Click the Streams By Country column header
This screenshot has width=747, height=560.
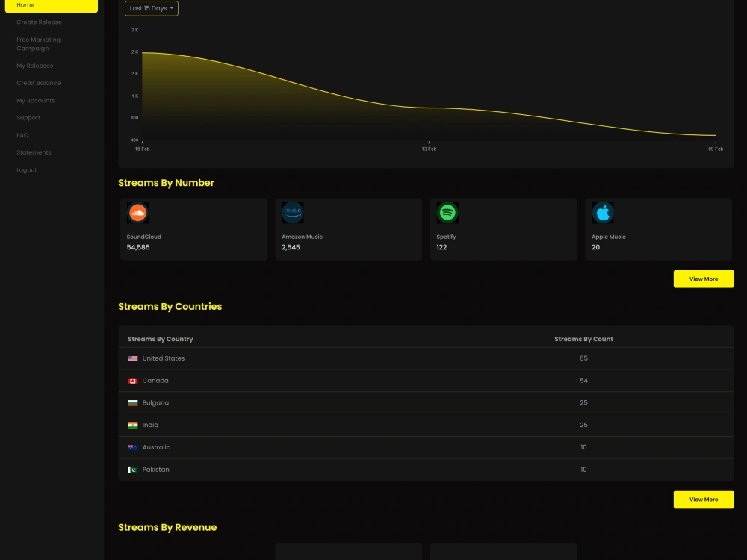(x=161, y=339)
